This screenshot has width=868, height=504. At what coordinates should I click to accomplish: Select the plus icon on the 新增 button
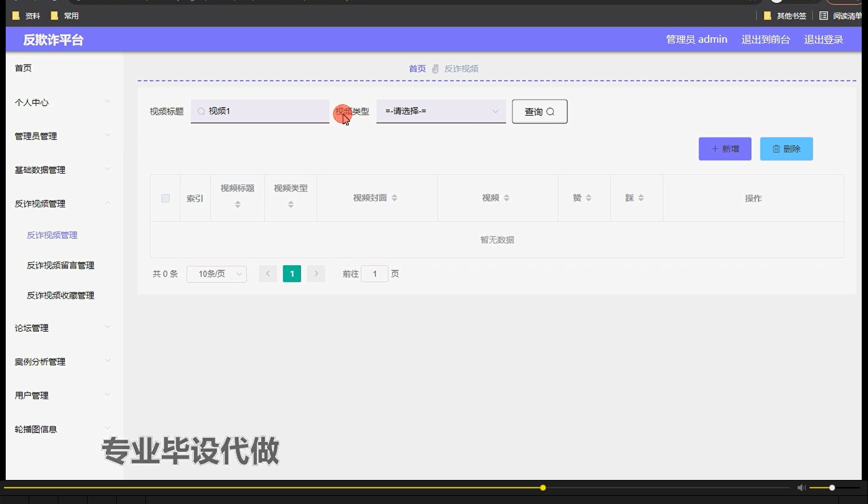(715, 148)
